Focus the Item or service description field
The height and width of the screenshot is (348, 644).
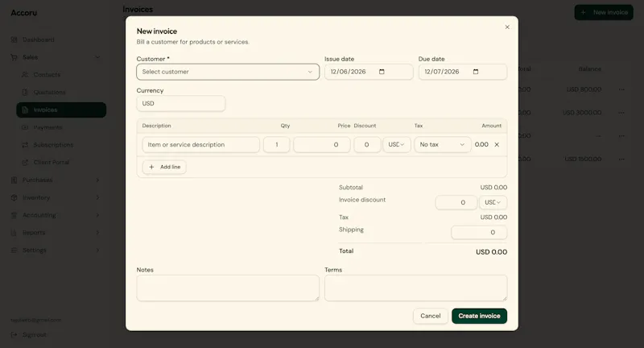(x=200, y=145)
